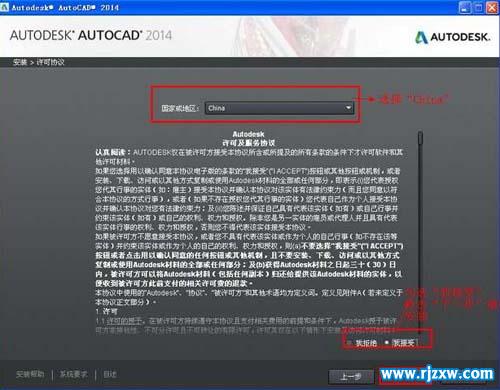Click the AutoCAD icon in the title bar

[x=5, y=7]
